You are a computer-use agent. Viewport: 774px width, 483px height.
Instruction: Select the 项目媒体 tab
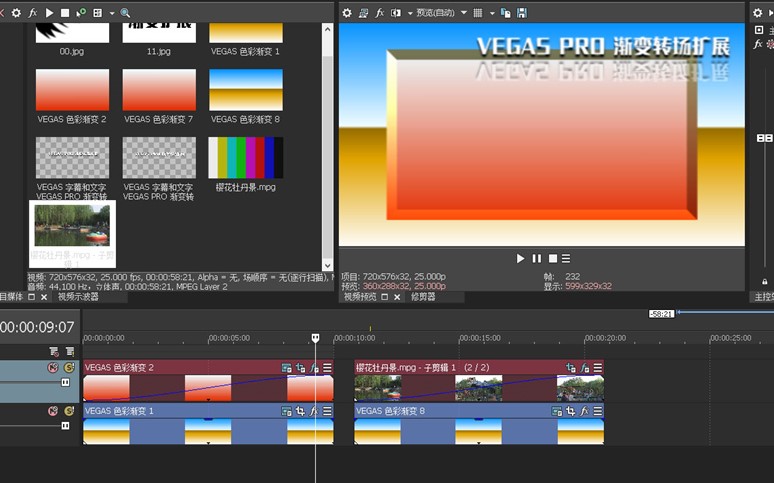(x=11, y=297)
